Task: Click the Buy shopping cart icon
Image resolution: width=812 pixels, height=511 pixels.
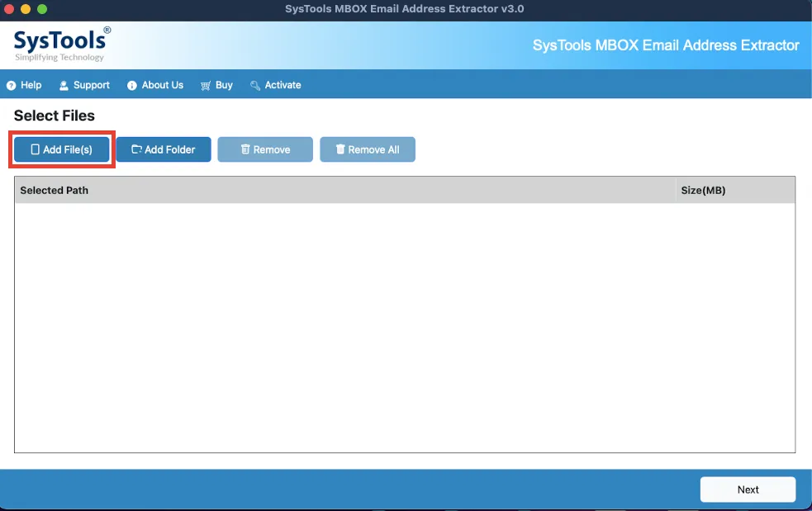Action: pyautogui.click(x=206, y=85)
